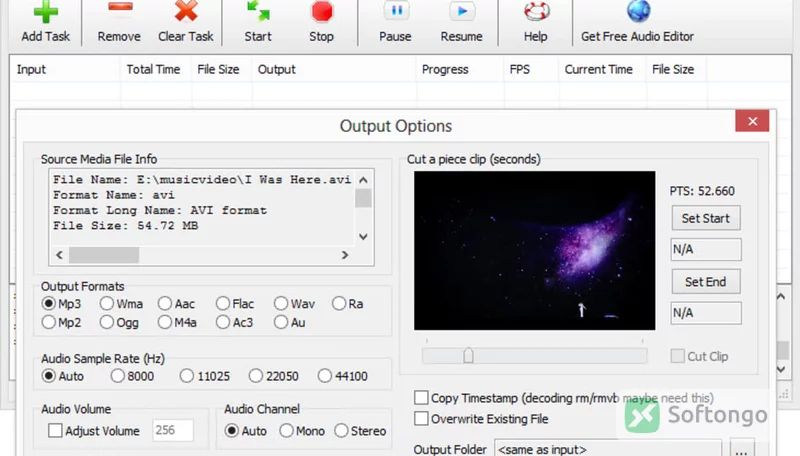The height and width of the screenshot is (456, 800).
Task: Click the start time N/A field
Action: coord(706,249)
